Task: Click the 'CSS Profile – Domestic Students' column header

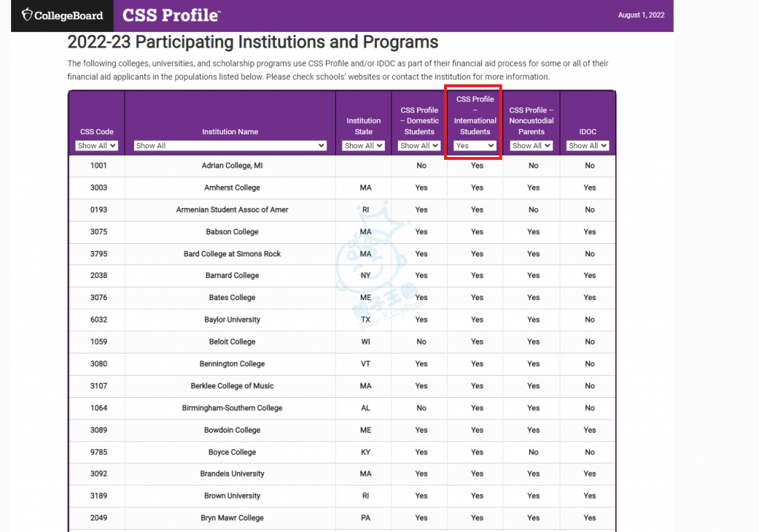Action: [420, 121]
